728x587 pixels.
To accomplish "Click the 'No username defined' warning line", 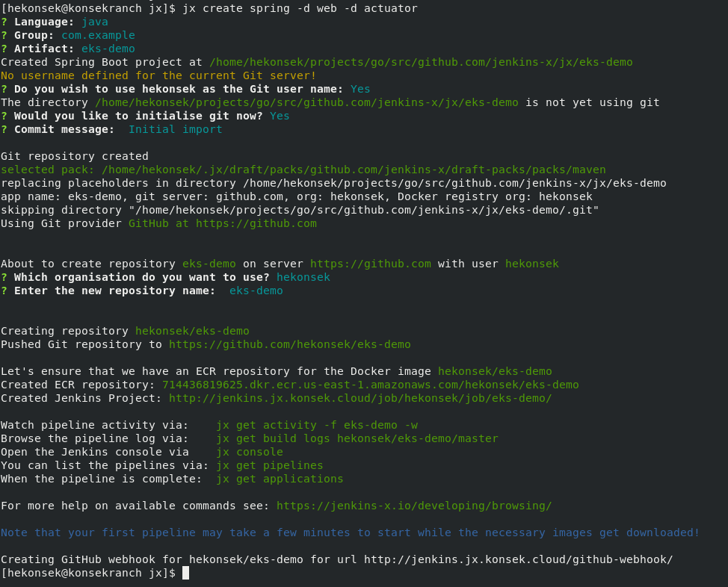I will [x=158, y=75].
